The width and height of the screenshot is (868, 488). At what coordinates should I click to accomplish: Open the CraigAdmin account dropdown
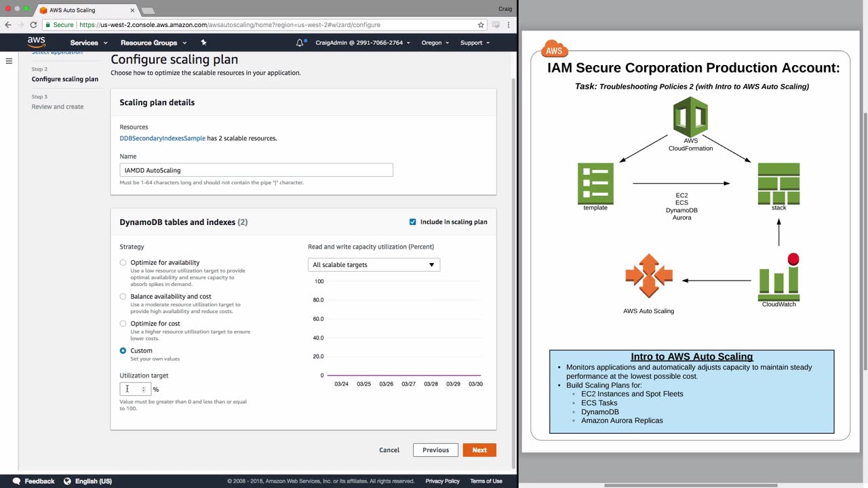pyautogui.click(x=362, y=43)
